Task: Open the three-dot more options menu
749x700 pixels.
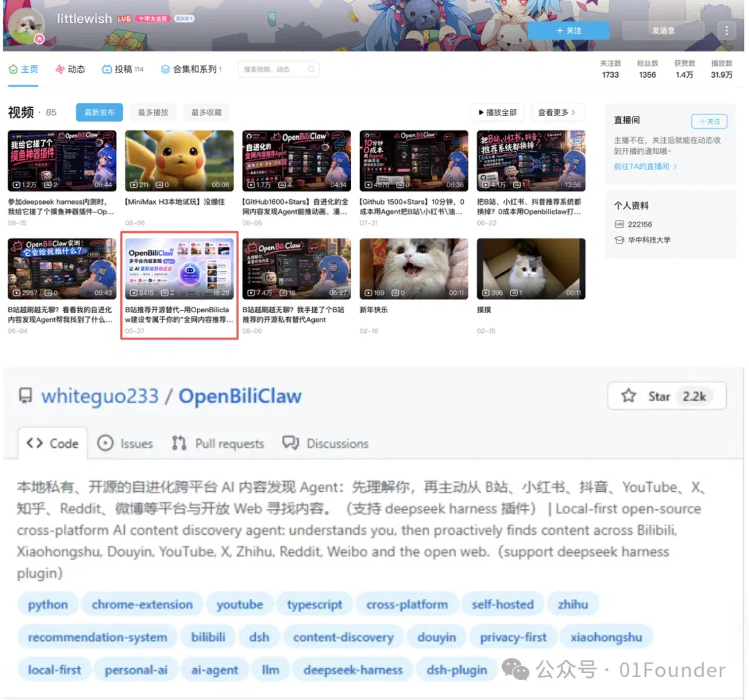Action: click(727, 31)
